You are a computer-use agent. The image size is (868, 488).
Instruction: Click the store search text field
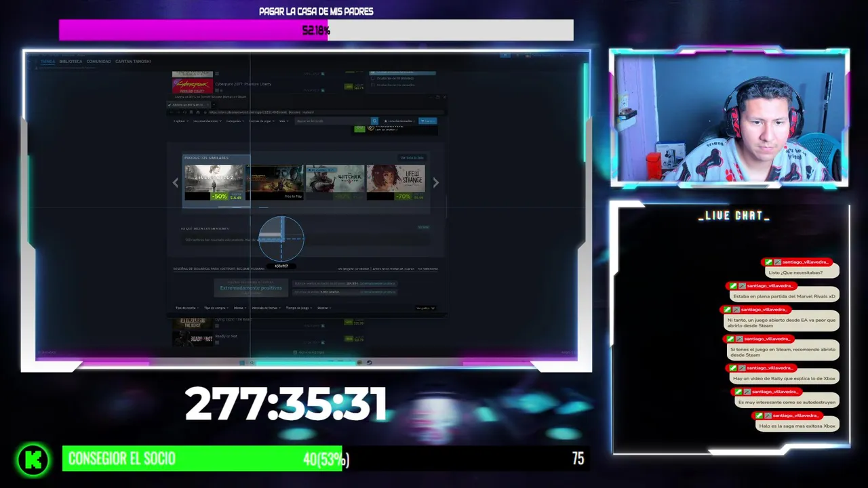coord(332,121)
